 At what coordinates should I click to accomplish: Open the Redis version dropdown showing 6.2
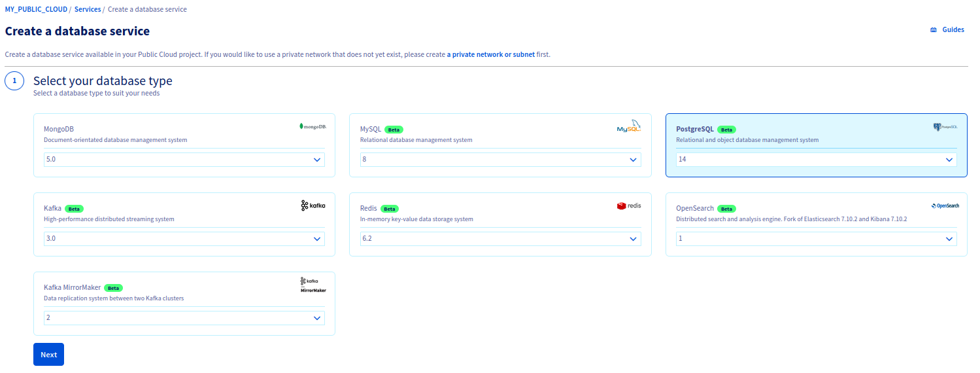500,239
